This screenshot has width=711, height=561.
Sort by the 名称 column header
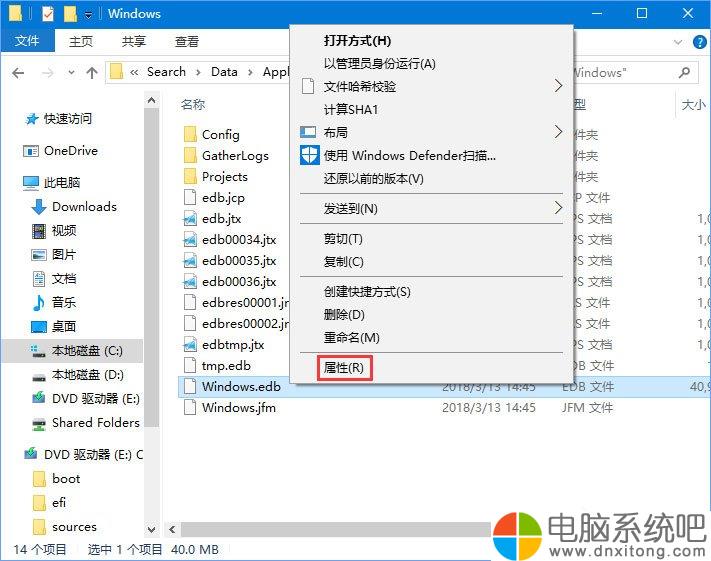[193, 105]
